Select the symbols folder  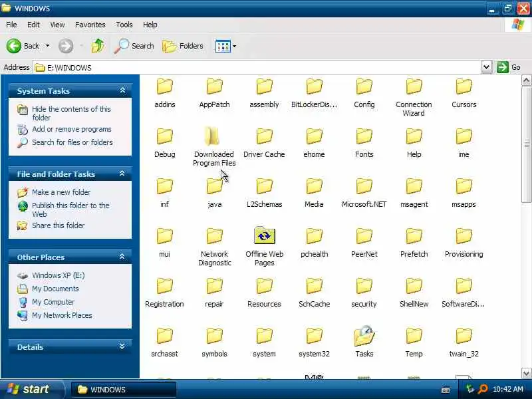214,342
